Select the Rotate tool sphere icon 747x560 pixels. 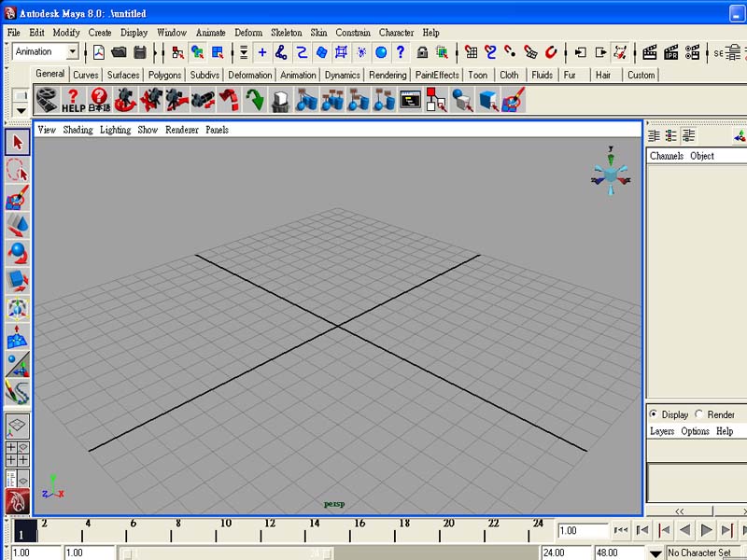point(18,253)
